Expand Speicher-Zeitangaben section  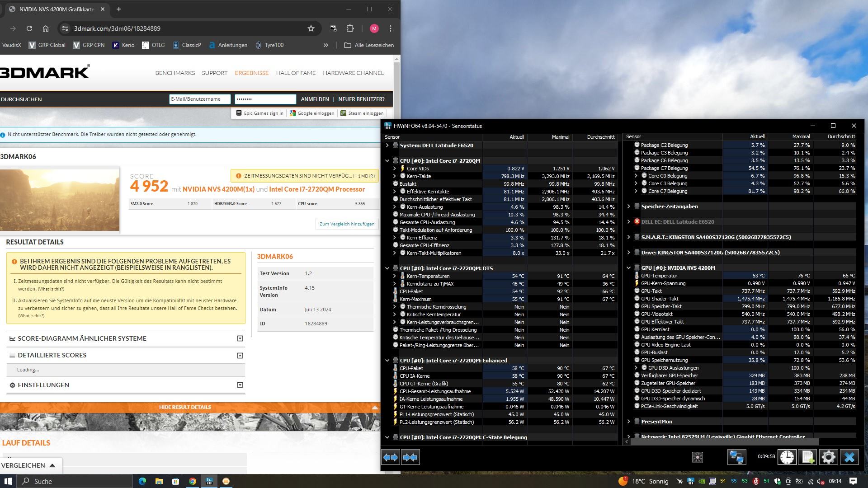628,206
